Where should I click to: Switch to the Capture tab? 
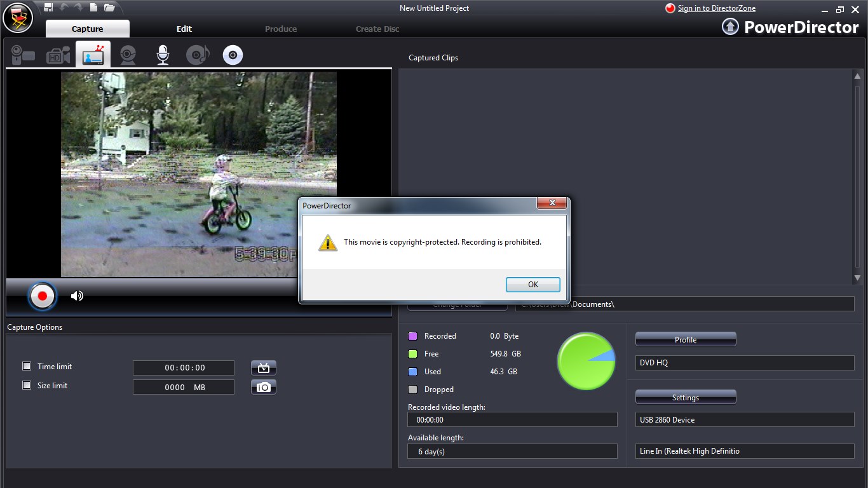point(88,29)
